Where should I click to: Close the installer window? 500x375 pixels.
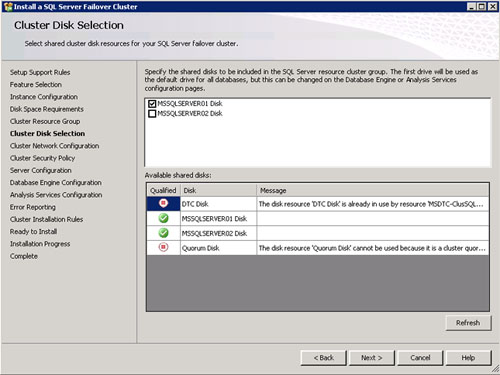493,6
